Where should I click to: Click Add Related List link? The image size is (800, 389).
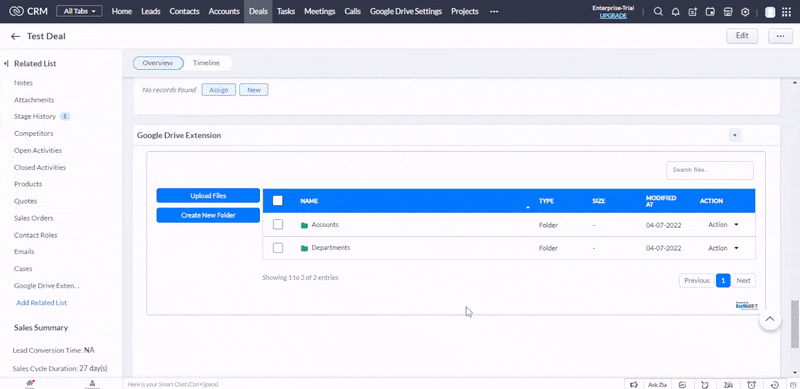tap(41, 303)
